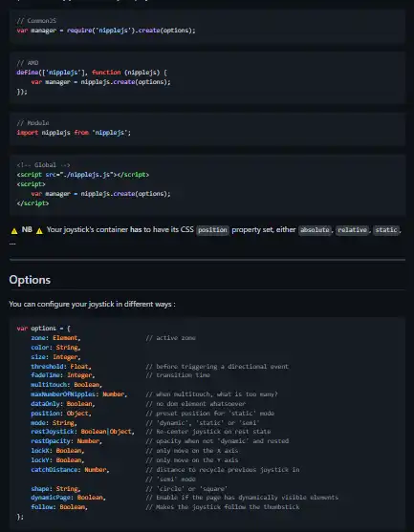Click the 'fadeTime: Integer' option line

pyautogui.click(x=63, y=375)
